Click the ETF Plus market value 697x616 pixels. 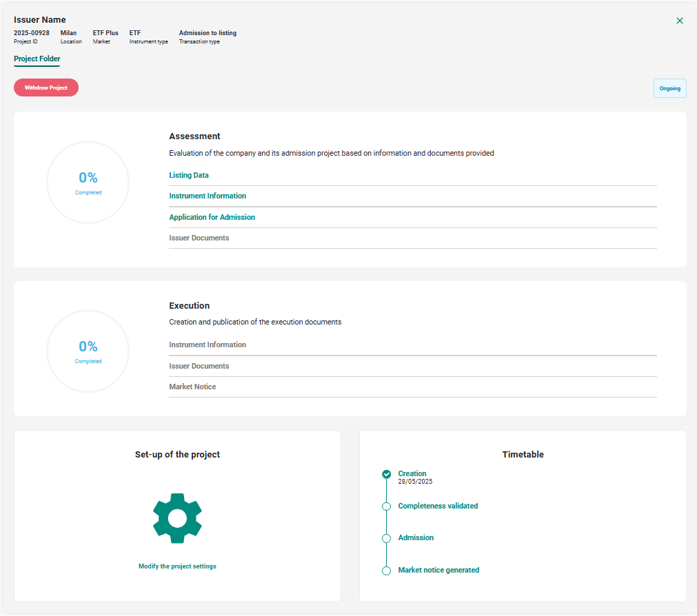[105, 33]
